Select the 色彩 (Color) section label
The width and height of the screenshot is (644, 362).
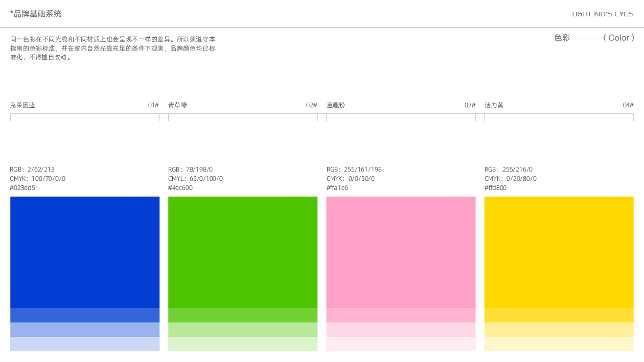pos(594,38)
